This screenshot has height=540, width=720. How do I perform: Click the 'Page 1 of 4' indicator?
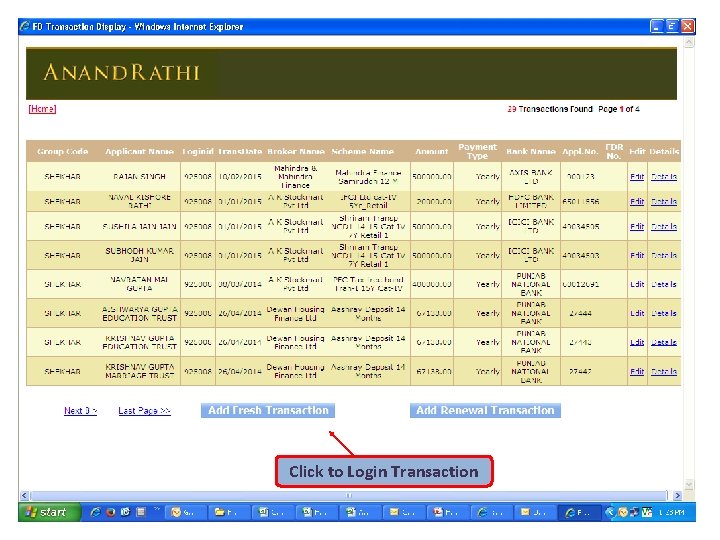tap(619, 109)
